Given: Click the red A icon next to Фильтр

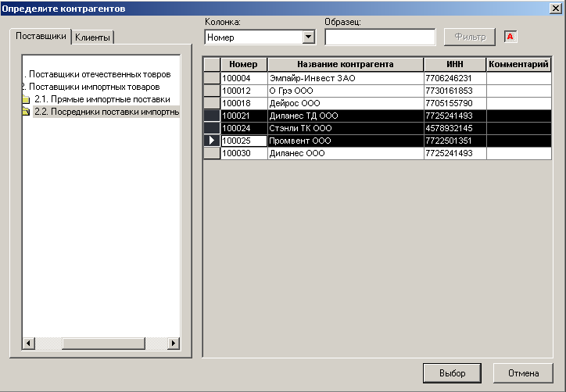Looking at the screenshot, I should click(x=510, y=37).
